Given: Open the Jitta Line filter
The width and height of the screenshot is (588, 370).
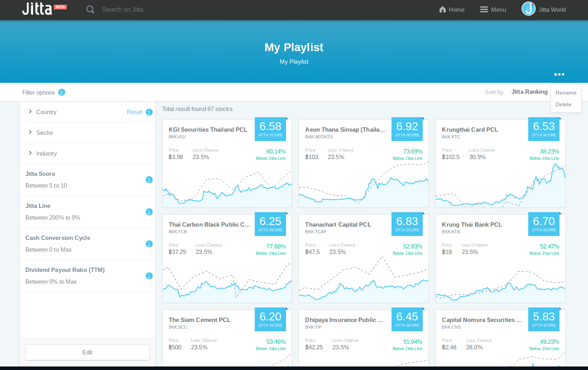Looking at the screenshot, I should pyautogui.click(x=88, y=212).
